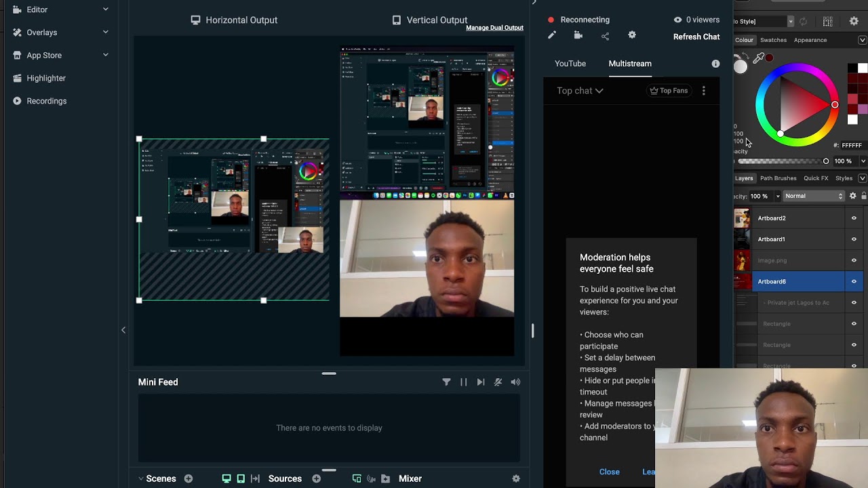Click the dual-screen source icon beside Mixer

[x=357, y=479]
